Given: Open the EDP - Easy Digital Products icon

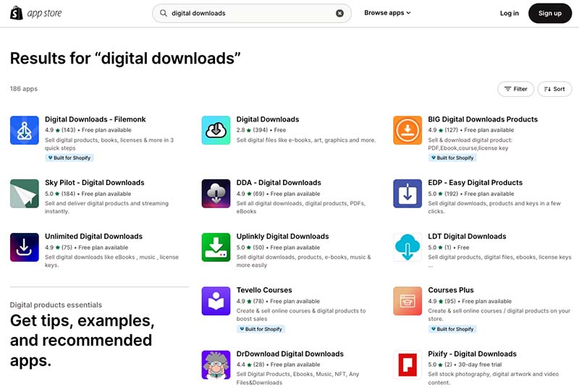Looking at the screenshot, I should 407,194.
